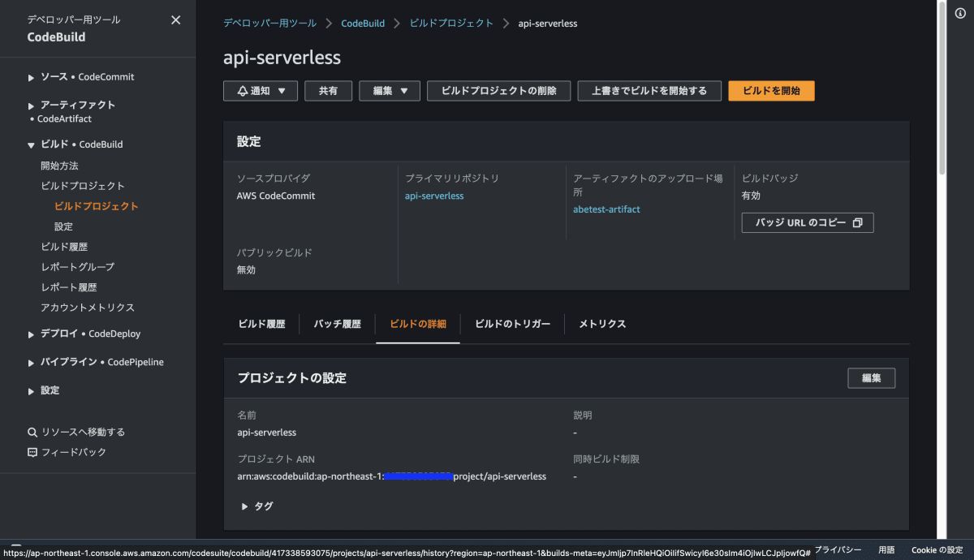Click the 無効 public build value
Image resolution: width=974 pixels, height=560 pixels.
pos(246,270)
